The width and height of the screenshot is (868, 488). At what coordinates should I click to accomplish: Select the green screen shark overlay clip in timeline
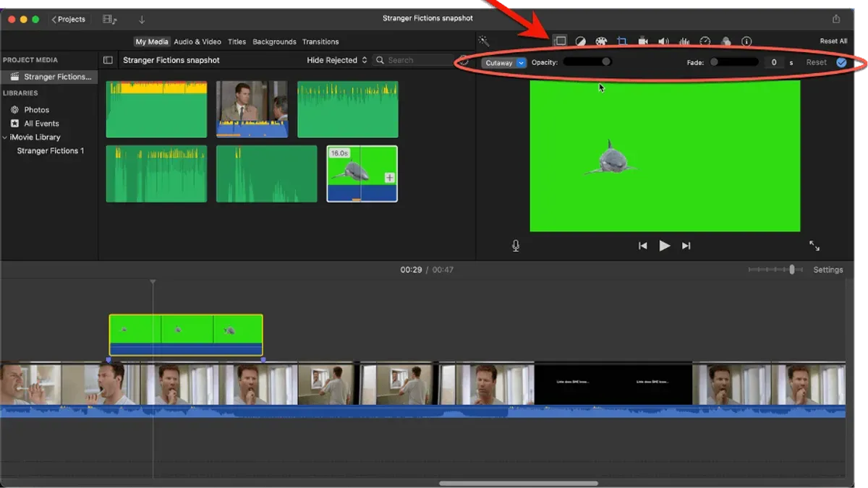[x=186, y=335]
